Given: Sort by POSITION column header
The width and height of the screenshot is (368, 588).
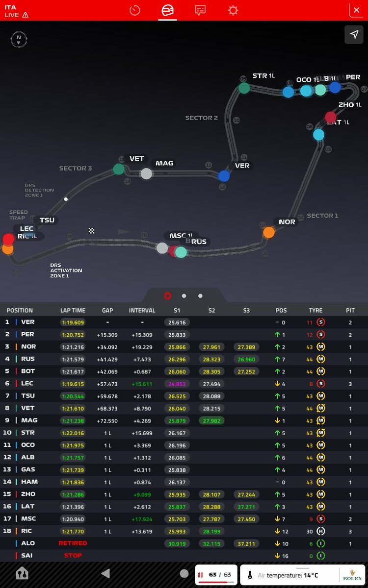Looking at the screenshot, I should coord(20,310).
